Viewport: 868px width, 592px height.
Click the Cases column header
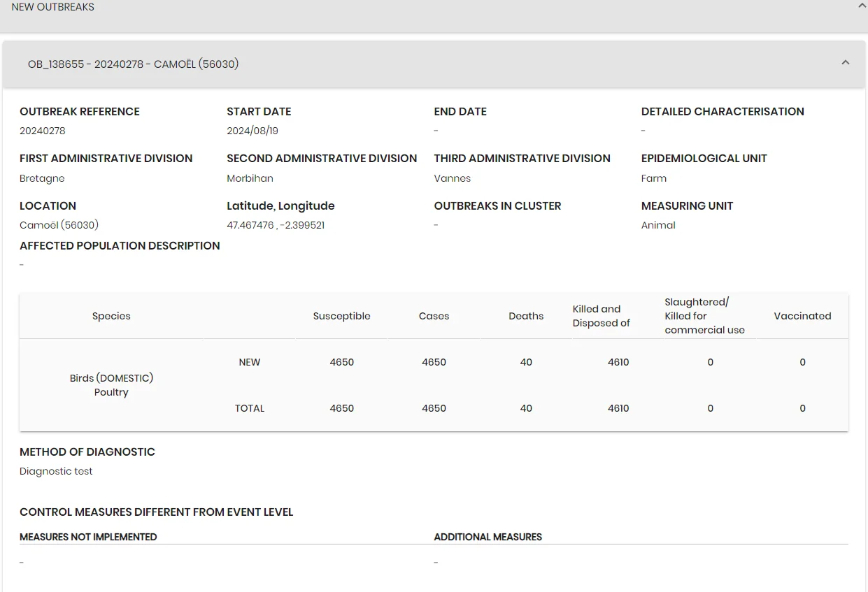(x=434, y=316)
